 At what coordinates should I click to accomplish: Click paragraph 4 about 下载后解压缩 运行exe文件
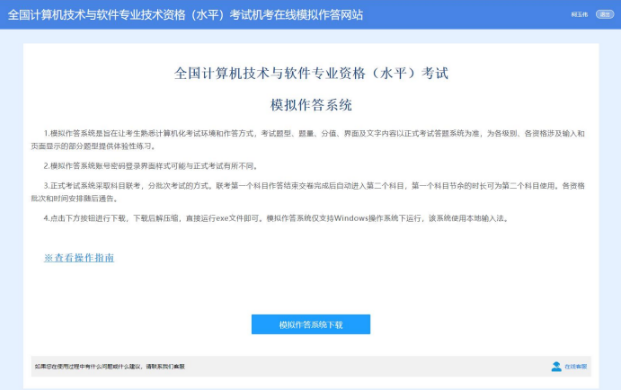[276, 218]
